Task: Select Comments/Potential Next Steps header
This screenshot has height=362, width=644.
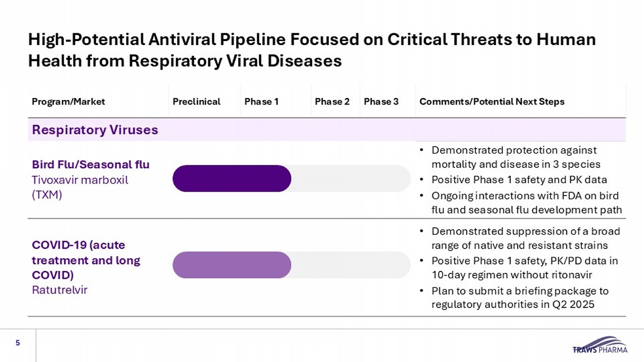Action: coord(491,102)
